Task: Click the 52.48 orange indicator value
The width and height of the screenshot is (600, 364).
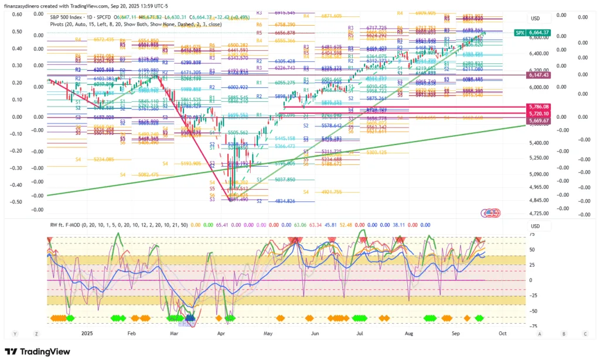Action: pyautogui.click(x=346, y=225)
